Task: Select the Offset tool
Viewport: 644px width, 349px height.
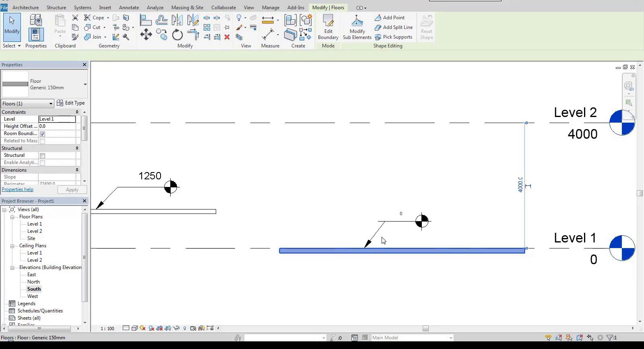Action: click(x=162, y=20)
